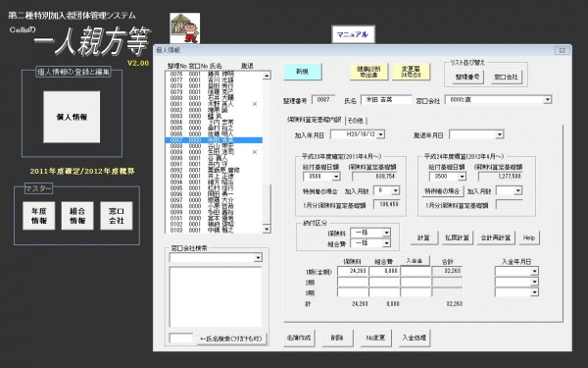This screenshot has width=588, height=368.
Task: Click the cartoon character building icon
Action: click(184, 28)
